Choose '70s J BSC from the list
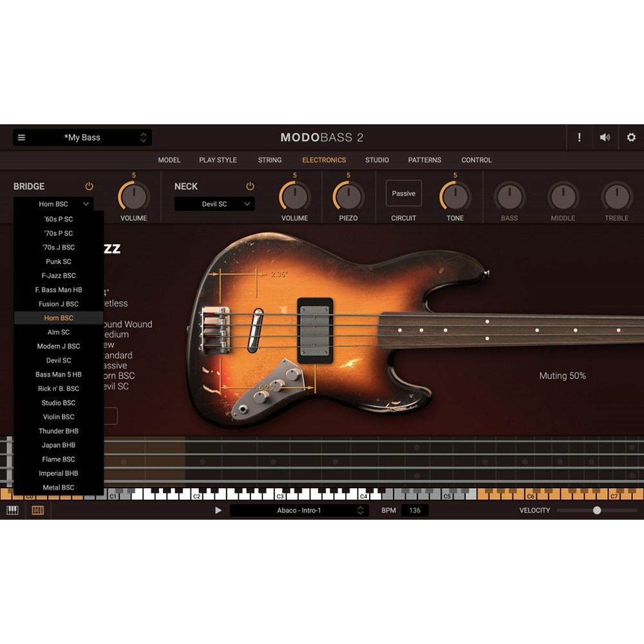 59,247
